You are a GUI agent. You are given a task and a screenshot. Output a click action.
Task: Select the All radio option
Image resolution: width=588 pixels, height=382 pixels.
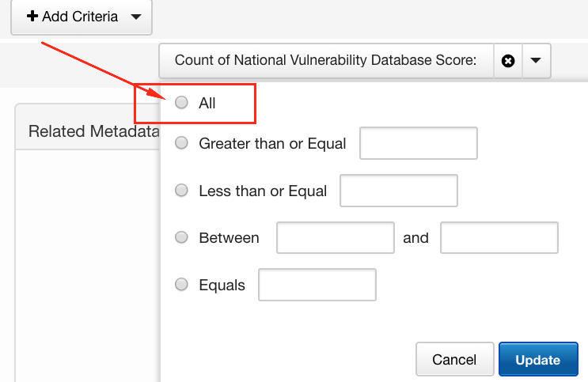coord(182,103)
